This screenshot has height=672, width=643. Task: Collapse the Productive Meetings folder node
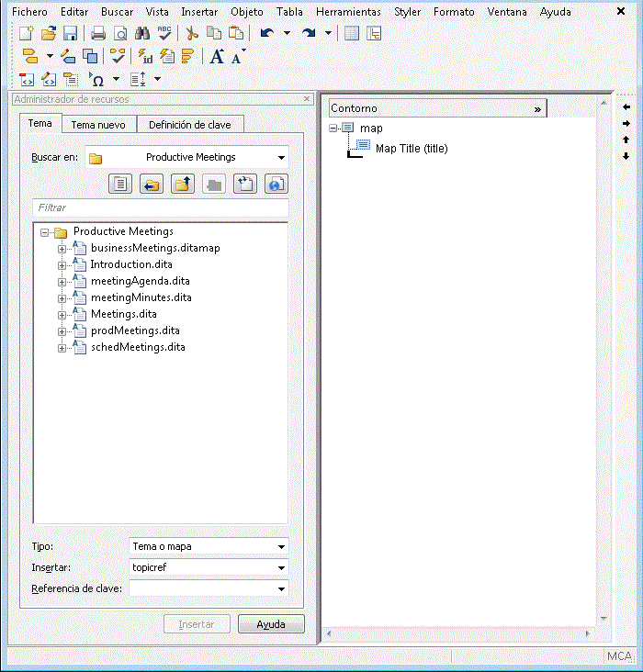click(x=44, y=232)
